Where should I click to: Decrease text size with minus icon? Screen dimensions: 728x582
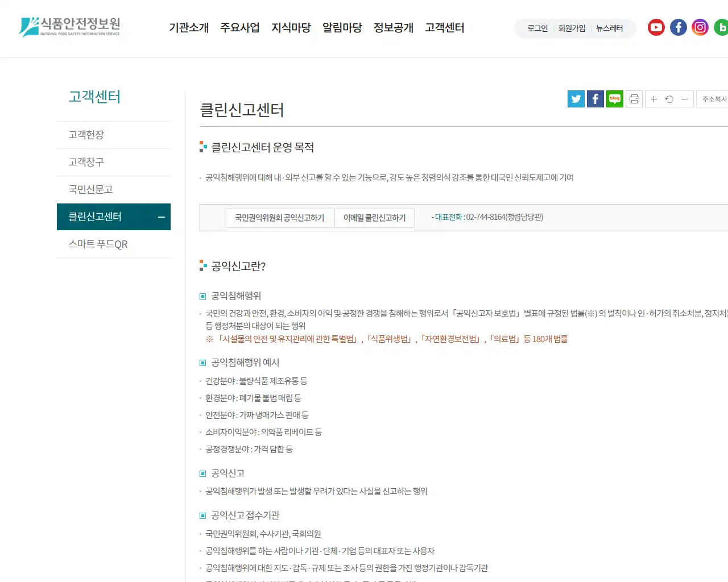click(x=685, y=99)
